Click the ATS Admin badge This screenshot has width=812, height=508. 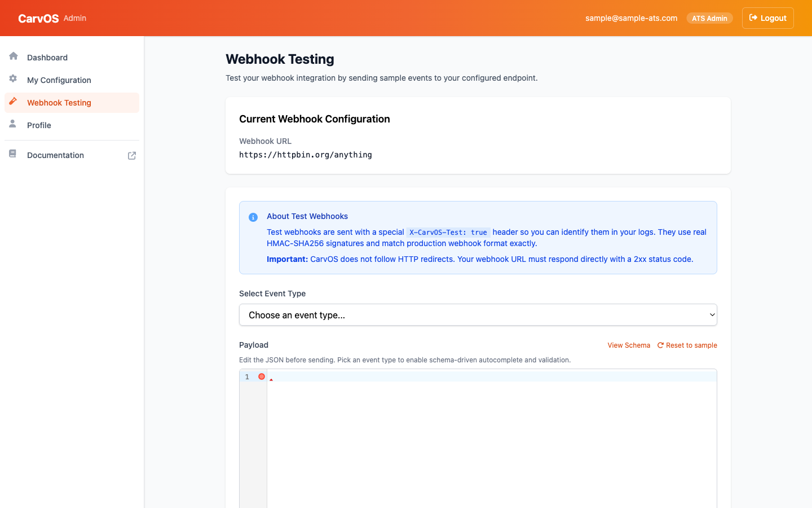pos(709,18)
